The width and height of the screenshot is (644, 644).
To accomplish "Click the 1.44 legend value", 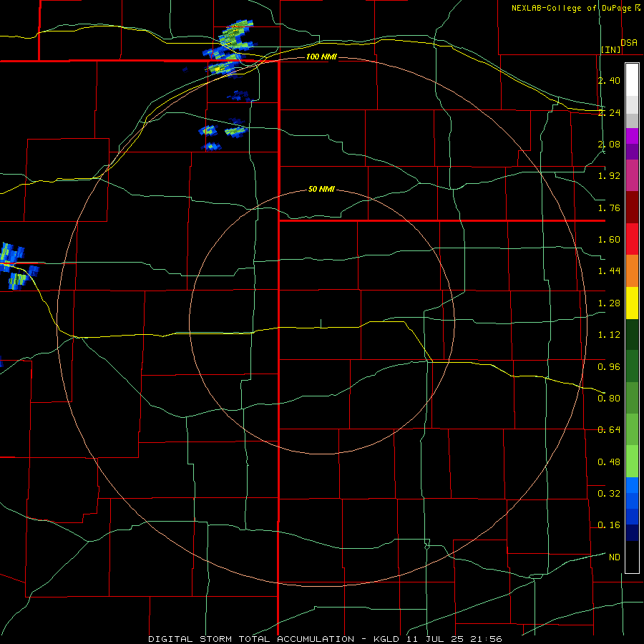I will (x=609, y=271).
